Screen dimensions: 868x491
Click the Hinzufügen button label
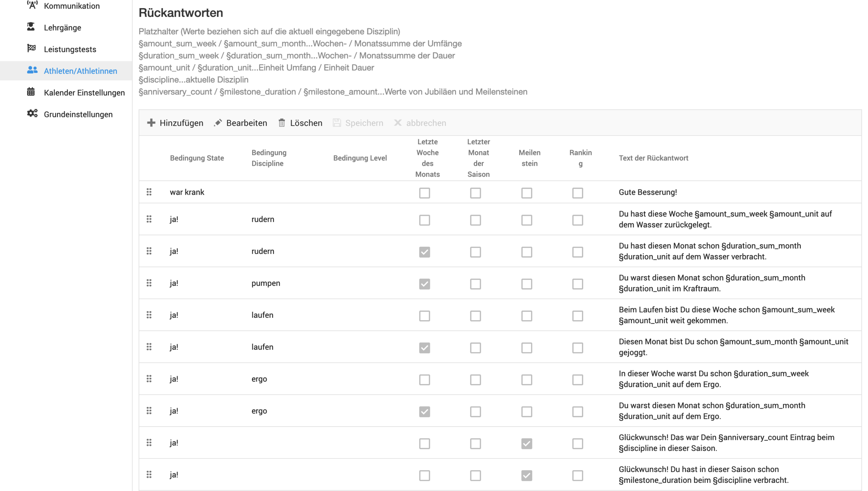pos(181,123)
